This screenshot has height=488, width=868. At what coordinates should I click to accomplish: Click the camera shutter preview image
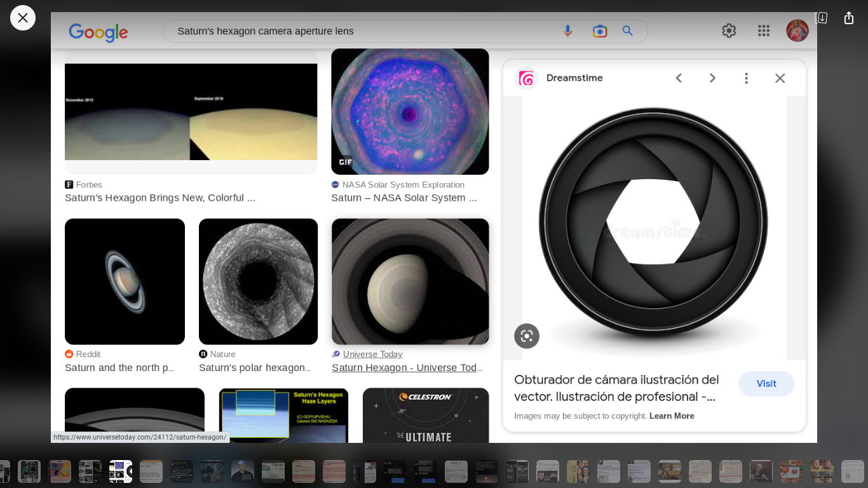click(654, 228)
